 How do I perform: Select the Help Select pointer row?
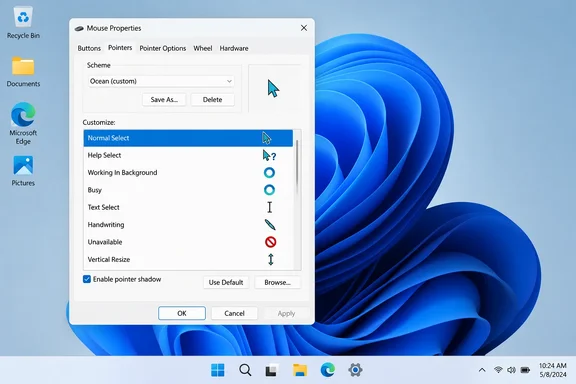(x=188, y=155)
